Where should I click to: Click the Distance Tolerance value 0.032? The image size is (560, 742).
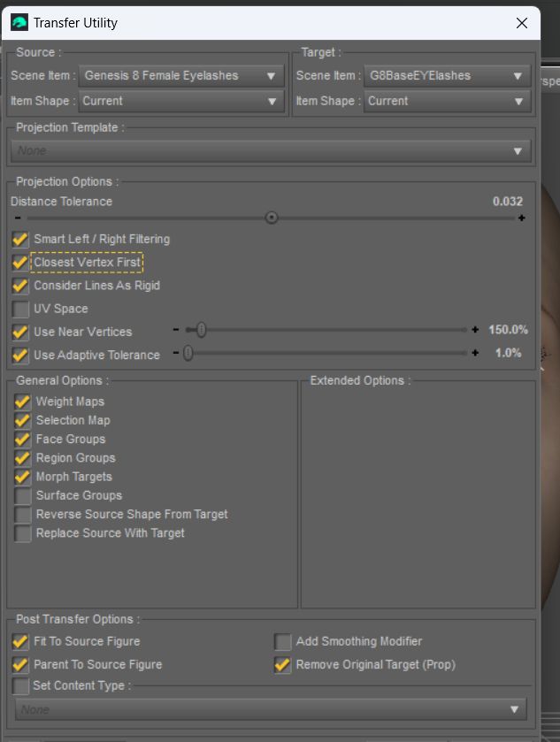508,202
